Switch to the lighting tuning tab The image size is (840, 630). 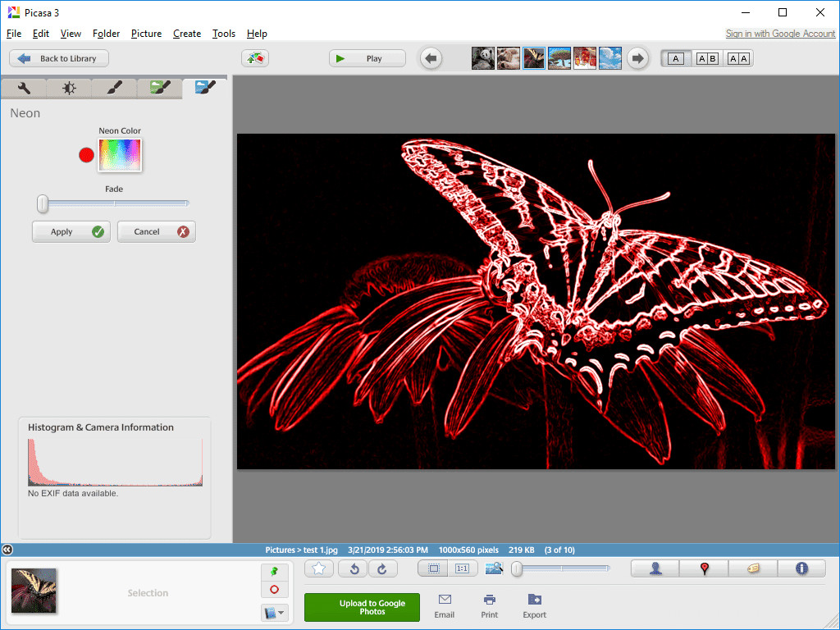69,88
